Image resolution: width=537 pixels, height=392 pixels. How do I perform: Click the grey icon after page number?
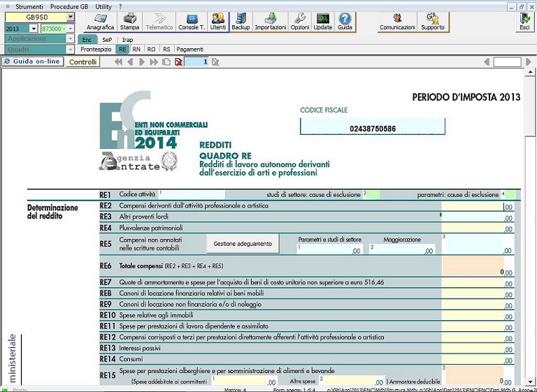click(x=215, y=62)
